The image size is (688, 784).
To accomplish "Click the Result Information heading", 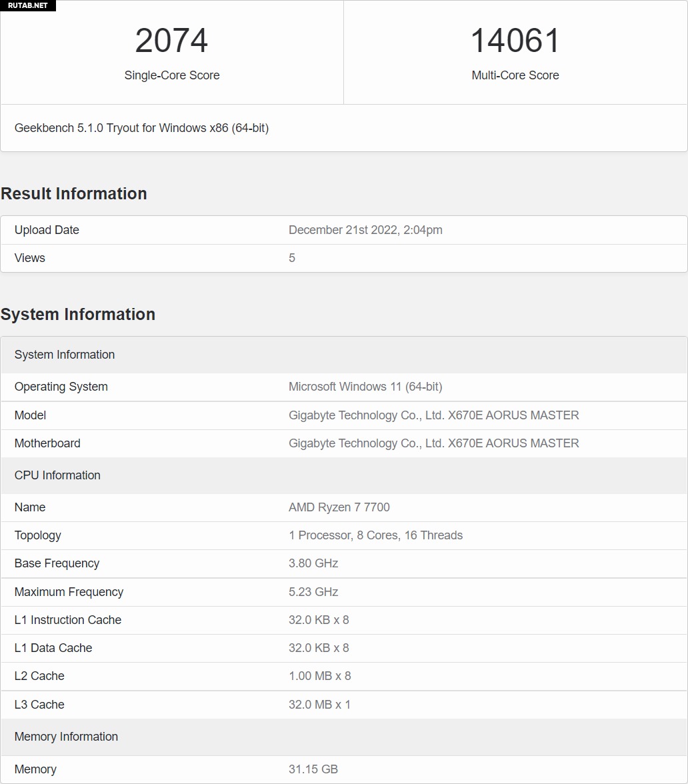I will click(74, 193).
